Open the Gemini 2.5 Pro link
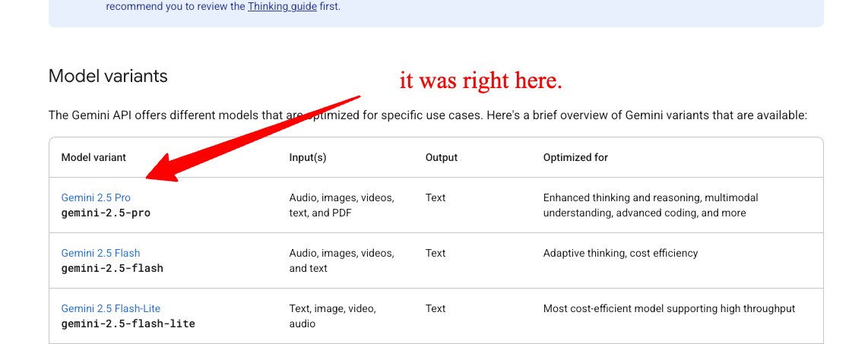 (x=96, y=197)
